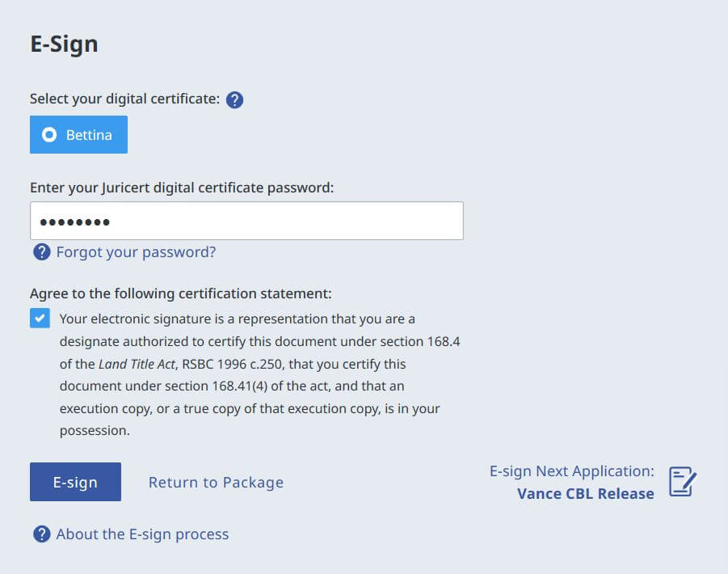This screenshot has height=574, width=728.
Task: Click the E-sign button
Action: tap(75, 482)
